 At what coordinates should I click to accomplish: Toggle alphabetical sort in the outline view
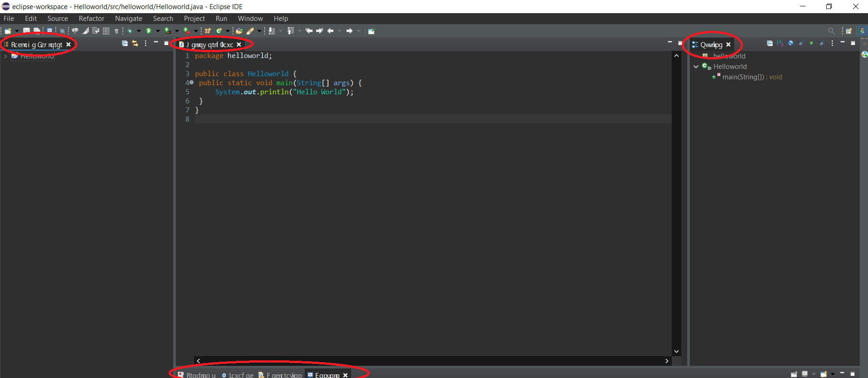[x=780, y=44]
